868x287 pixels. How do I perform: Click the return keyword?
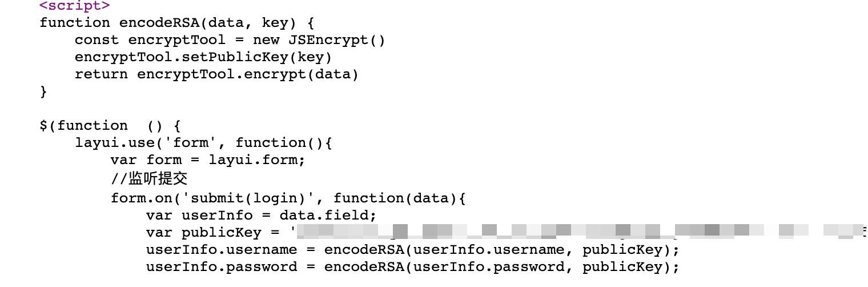click(x=101, y=74)
